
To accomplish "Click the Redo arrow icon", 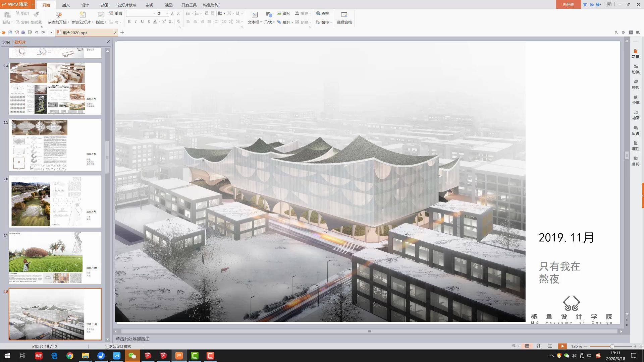I will 43,33.
